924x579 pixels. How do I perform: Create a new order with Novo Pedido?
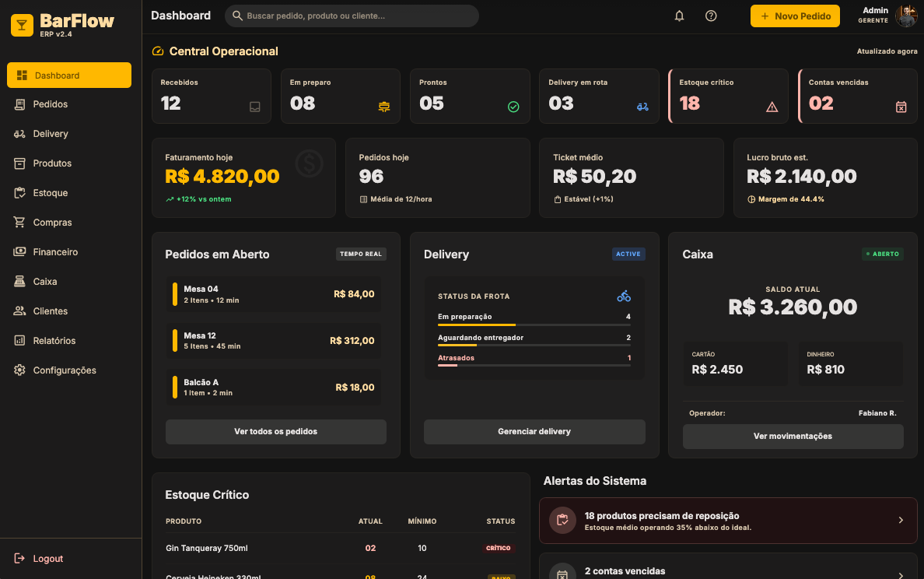[x=795, y=16]
